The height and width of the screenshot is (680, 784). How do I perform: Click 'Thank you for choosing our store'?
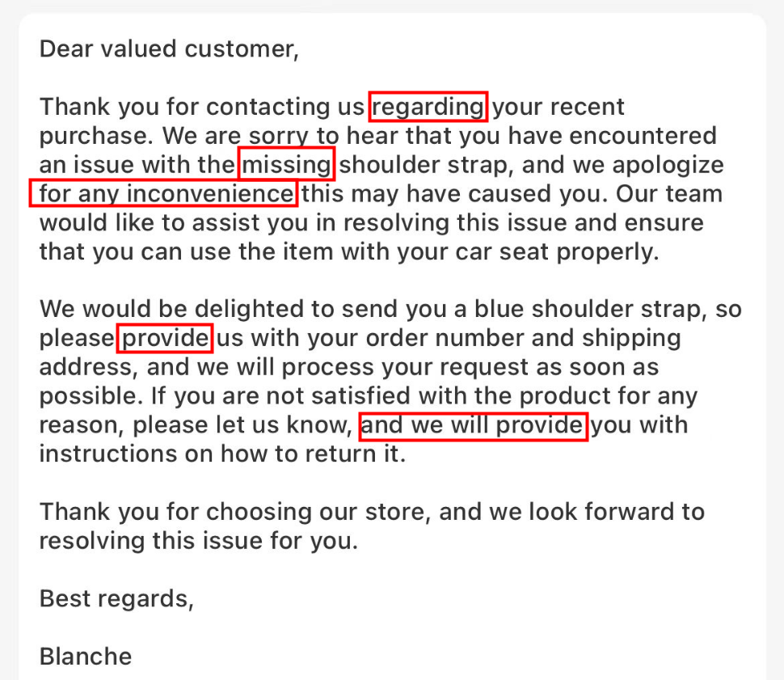coord(235,512)
